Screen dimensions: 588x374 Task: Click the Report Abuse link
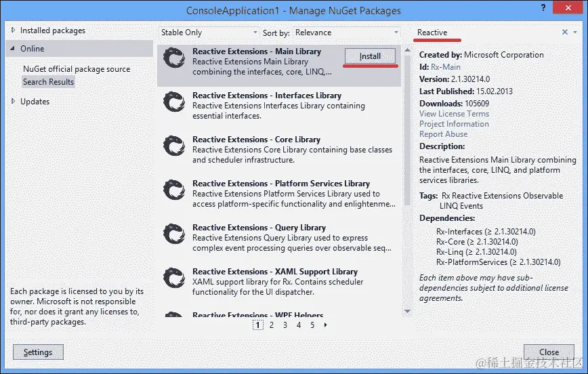[443, 134]
